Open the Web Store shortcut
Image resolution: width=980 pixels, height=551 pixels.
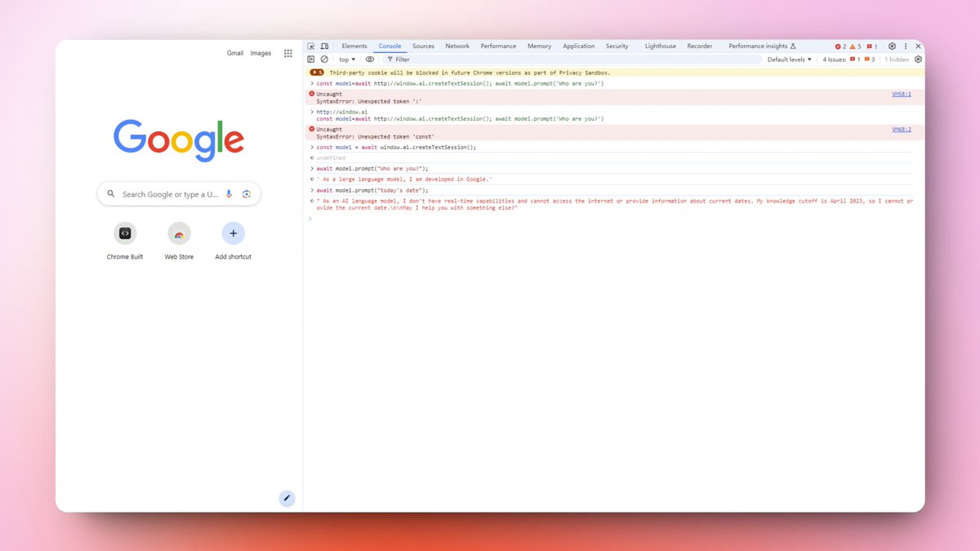179,241
